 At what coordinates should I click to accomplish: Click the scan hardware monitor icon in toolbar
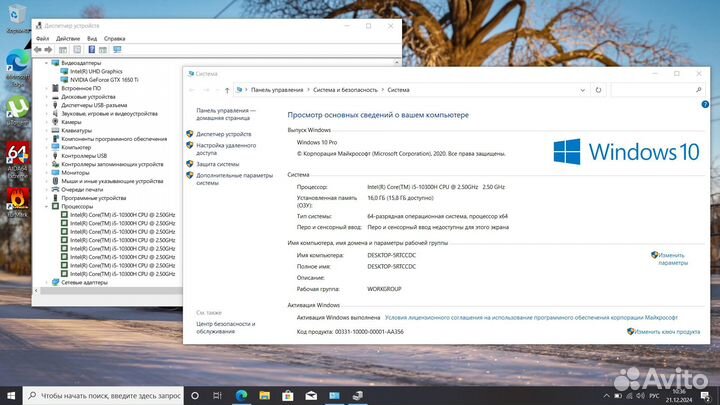pyautogui.click(x=117, y=50)
